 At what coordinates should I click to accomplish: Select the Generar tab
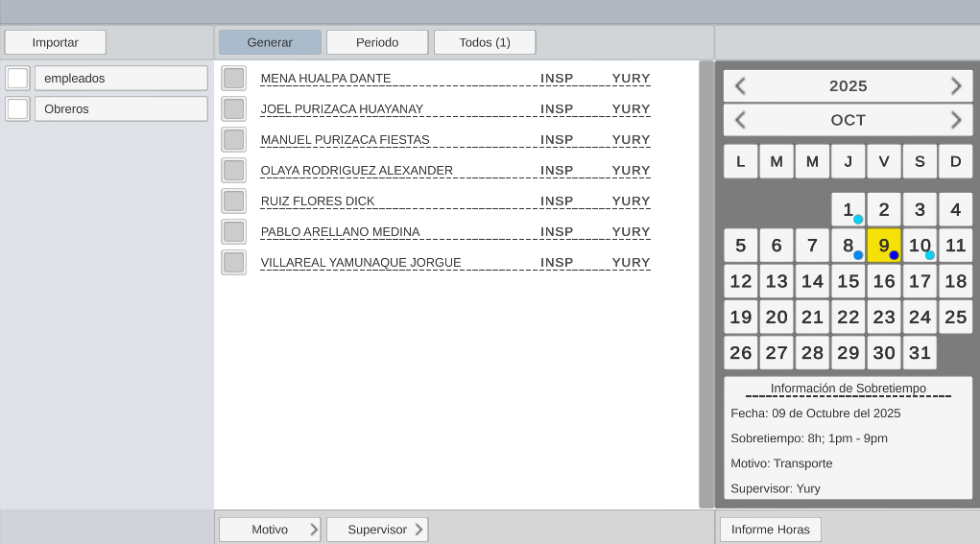(x=270, y=42)
